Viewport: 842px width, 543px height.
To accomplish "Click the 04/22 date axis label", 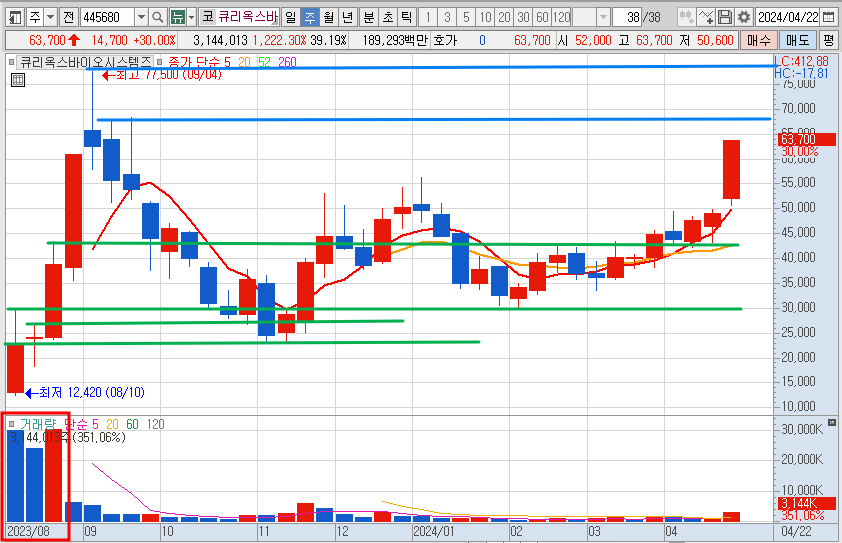I will pyautogui.click(x=796, y=532).
